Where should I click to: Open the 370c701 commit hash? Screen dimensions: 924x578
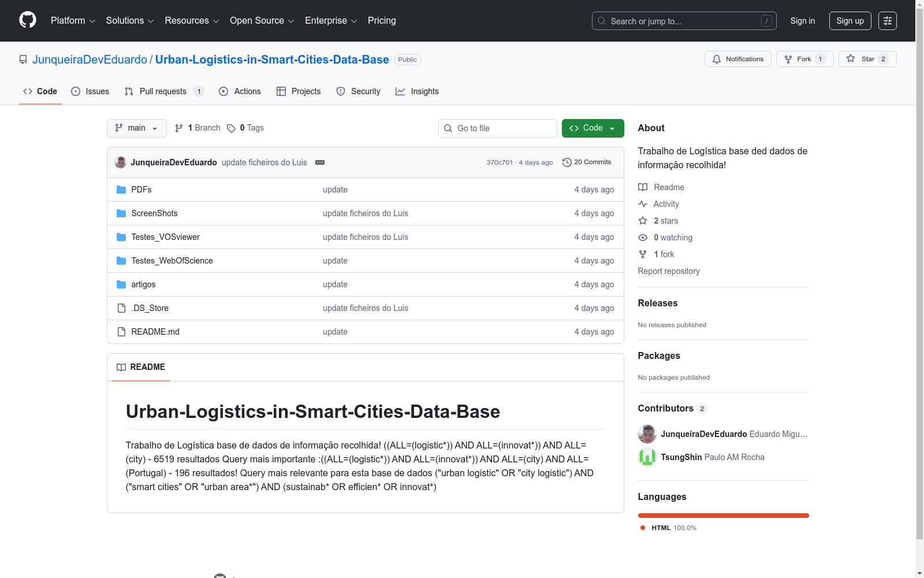pyautogui.click(x=500, y=162)
